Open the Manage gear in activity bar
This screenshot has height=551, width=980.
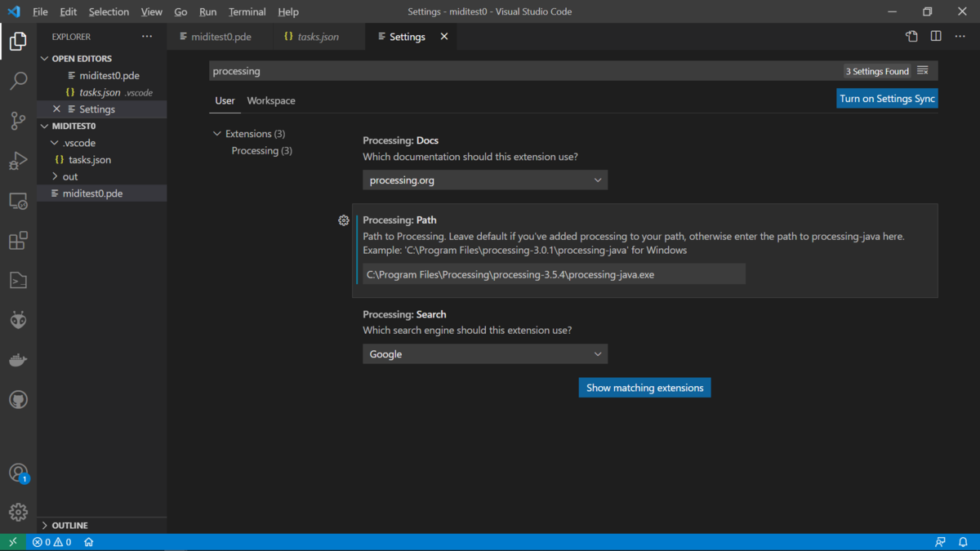(18, 512)
